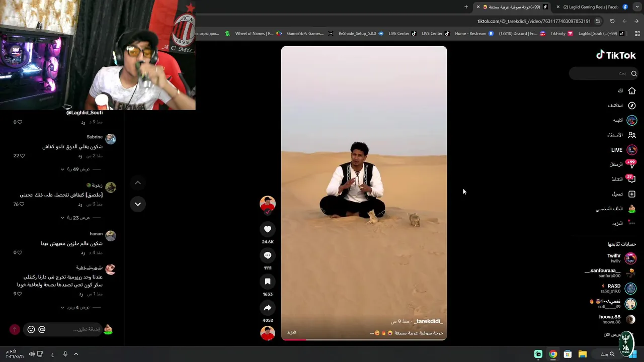
Task: Open the Discord bookmark
Action: [522, 34]
